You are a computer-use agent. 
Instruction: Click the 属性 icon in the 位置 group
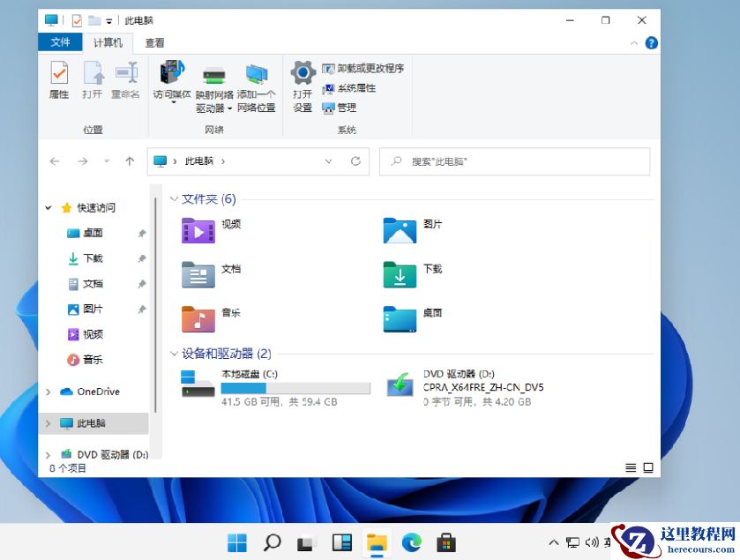point(57,84)
